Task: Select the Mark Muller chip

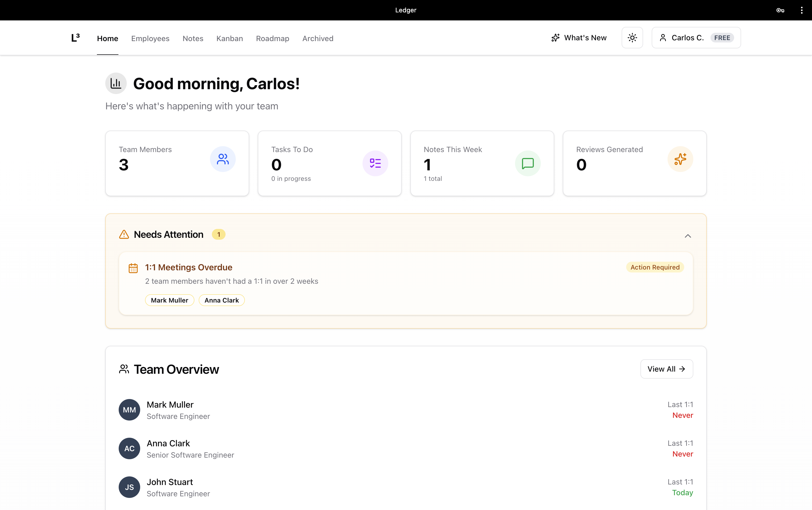Action: 169,300
